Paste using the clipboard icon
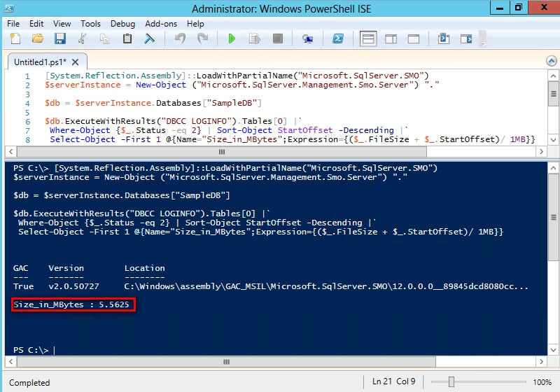 pos(127,38)
